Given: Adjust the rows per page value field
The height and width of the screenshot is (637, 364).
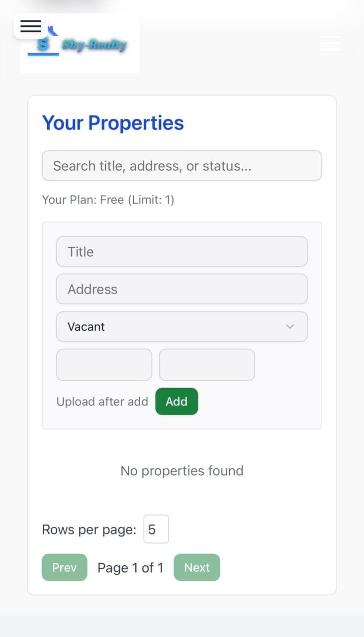Looking at the screenshot, I should 156,529.
